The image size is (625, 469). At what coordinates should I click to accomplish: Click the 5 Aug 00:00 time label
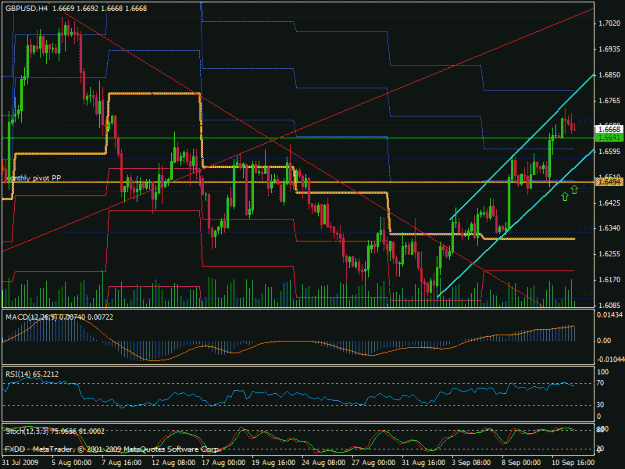click(72, 462)
